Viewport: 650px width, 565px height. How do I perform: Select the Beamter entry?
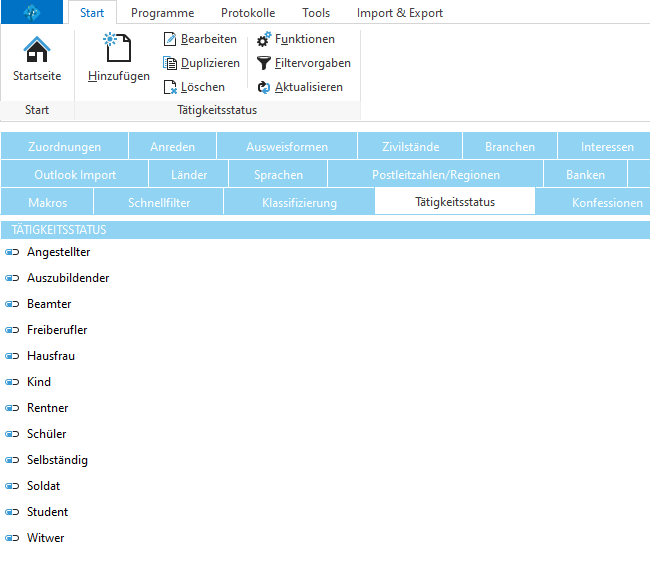tap(49, 304)
